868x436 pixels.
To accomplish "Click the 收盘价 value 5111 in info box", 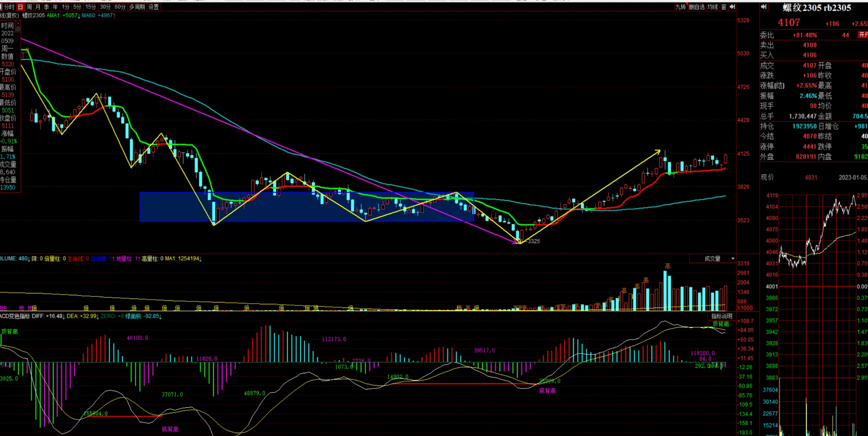I will 8,126.
